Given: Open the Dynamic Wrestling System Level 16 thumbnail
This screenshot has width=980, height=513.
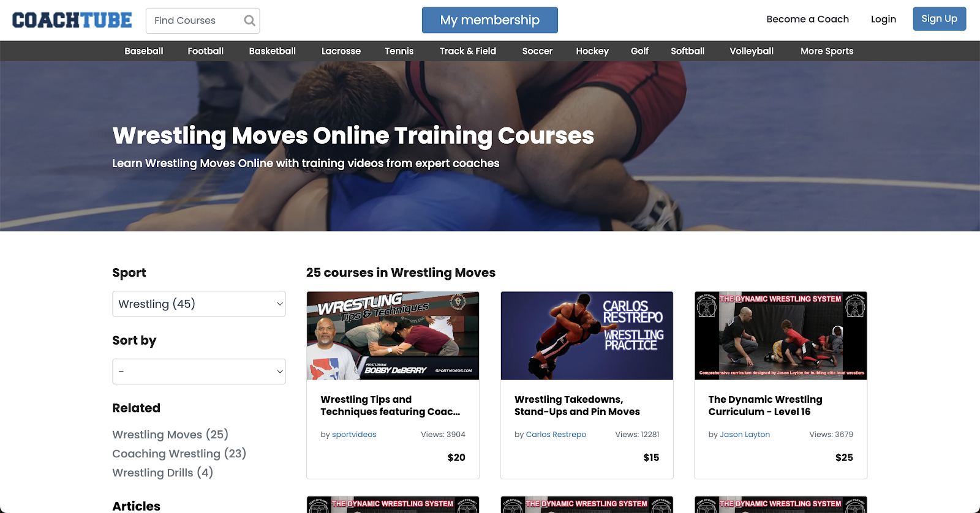Looking at the screenshot, I should coord(781,336).
